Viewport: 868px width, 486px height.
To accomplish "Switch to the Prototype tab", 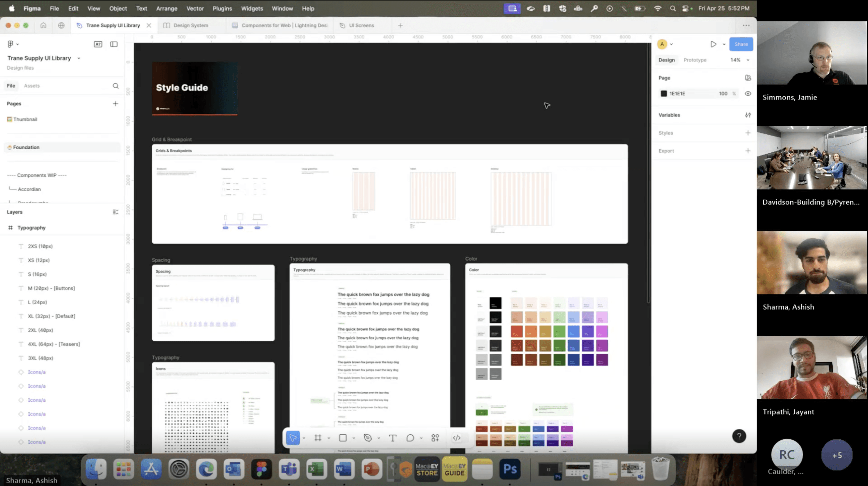I will pos(695,60).
